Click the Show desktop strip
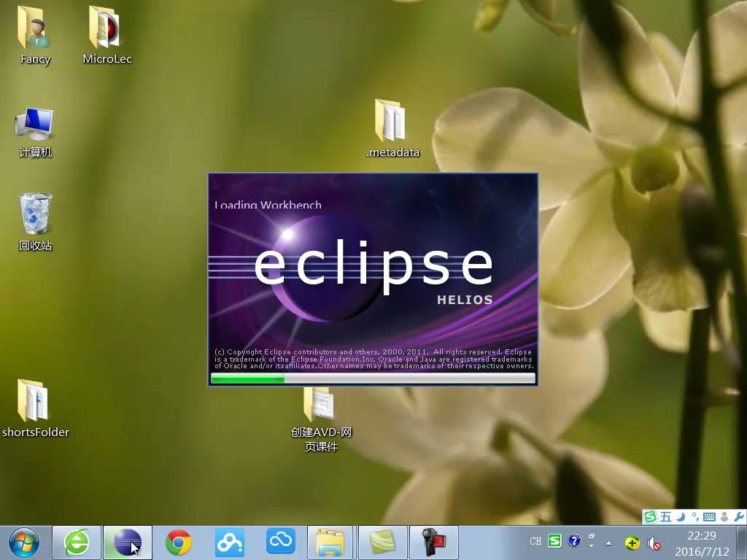 coord(743,542)
